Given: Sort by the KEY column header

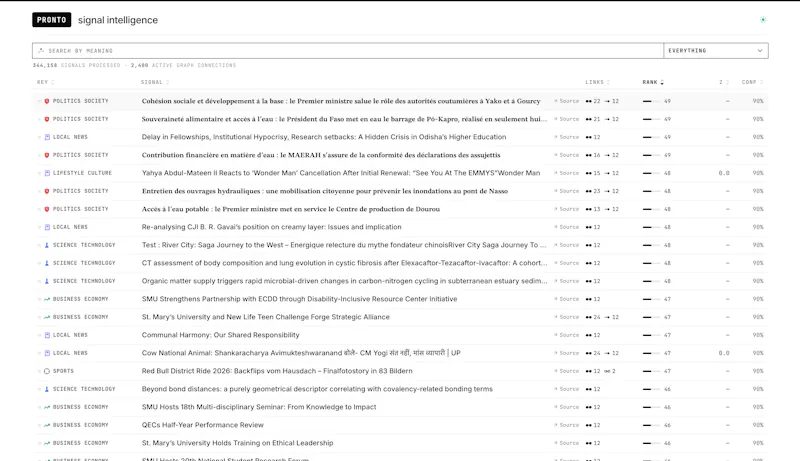Looking at the screenshot, I should (45, 82).
